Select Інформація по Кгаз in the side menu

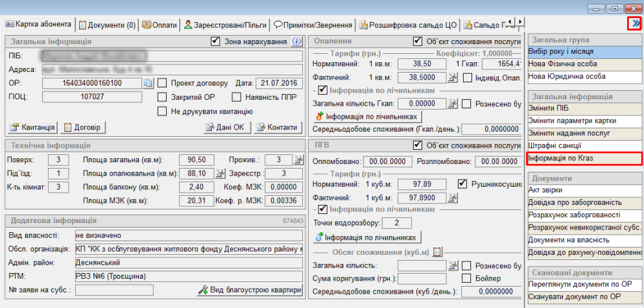(584, 158)
